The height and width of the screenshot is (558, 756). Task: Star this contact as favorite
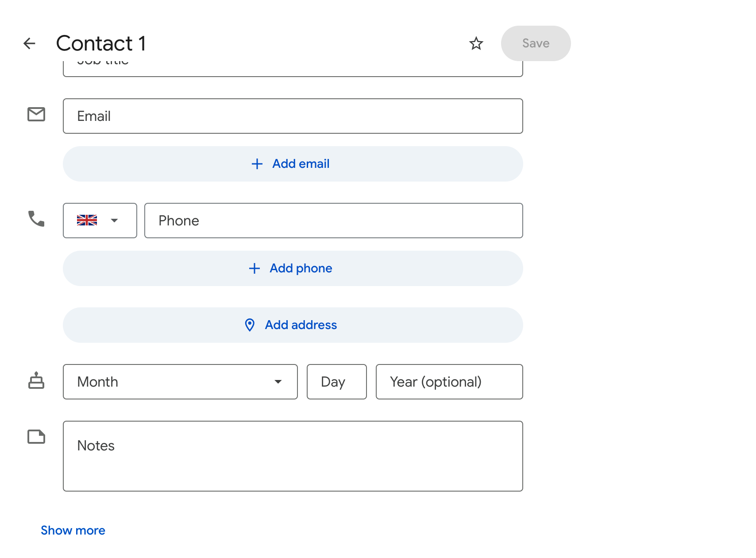point(476,43)
